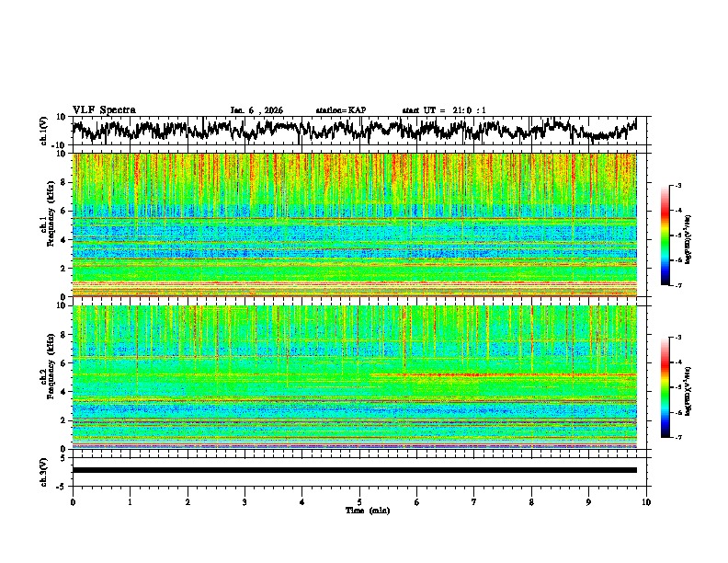Click the ch.2 PSD color scale bar
The width and height of the screenshot is (728, 563).
[665, 387]
